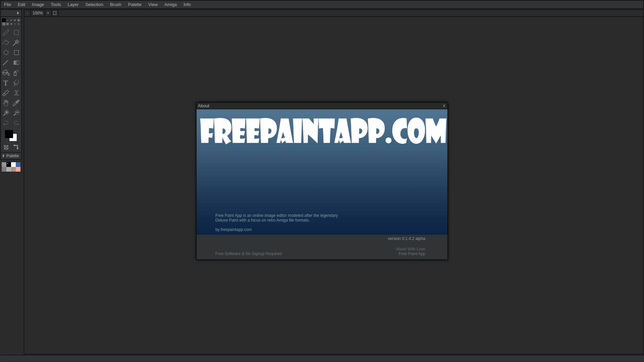
Task: Open the Amiga menu
Action: point(170,5)
